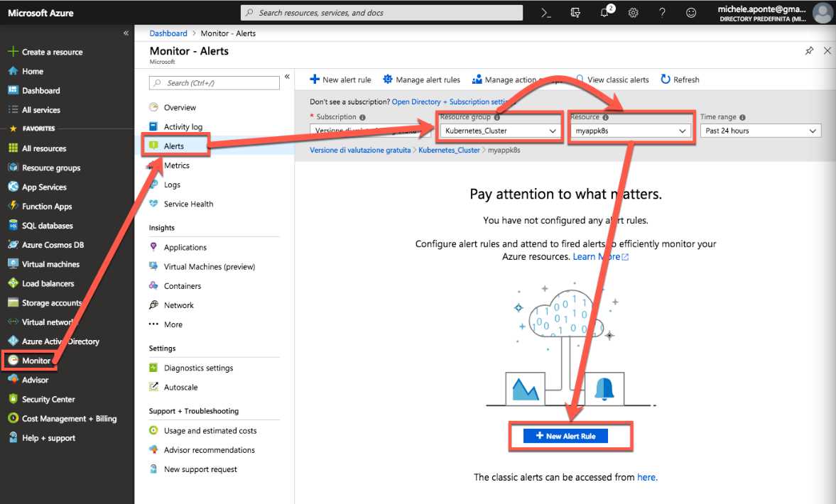Open Service Health in the Monitor menu
The image size is (836, 504).
[187, 204]
